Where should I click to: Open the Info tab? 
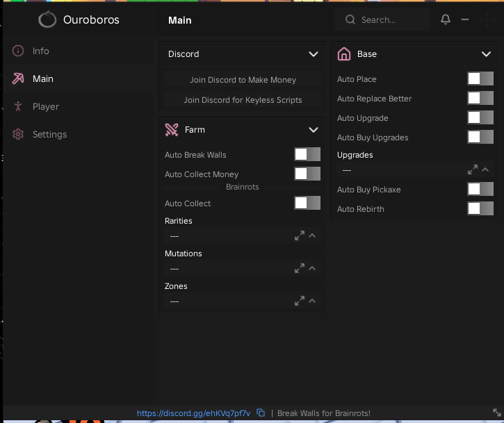pyautogui.click(x=79, y=51)
